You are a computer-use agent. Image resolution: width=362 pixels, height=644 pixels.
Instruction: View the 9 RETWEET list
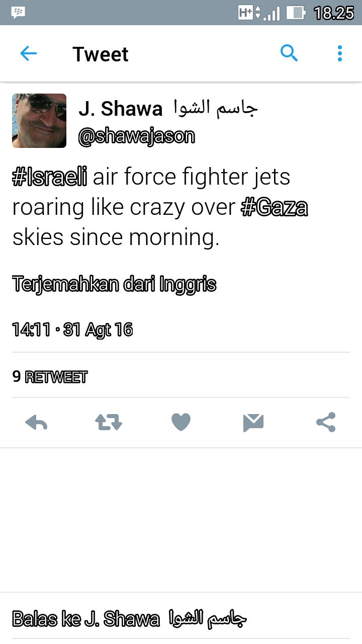50,376
